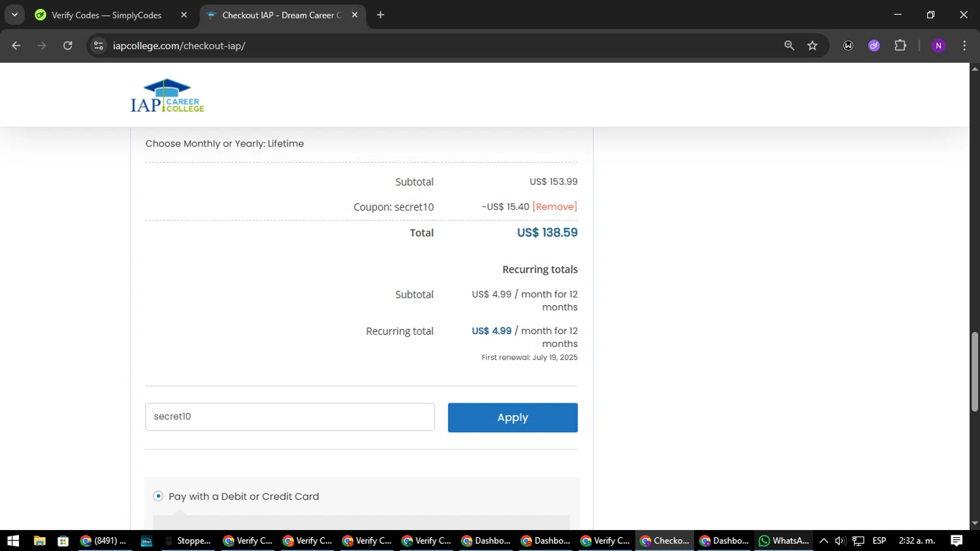
Task: Click First renewal: July 19, 2025 text
Action: click(530, 358)
